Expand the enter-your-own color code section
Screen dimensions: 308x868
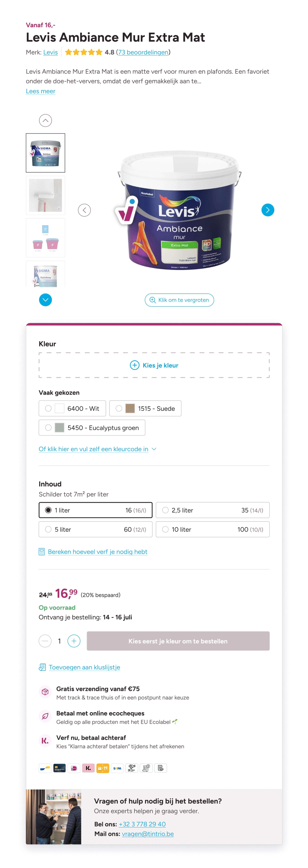click(97, 449)
